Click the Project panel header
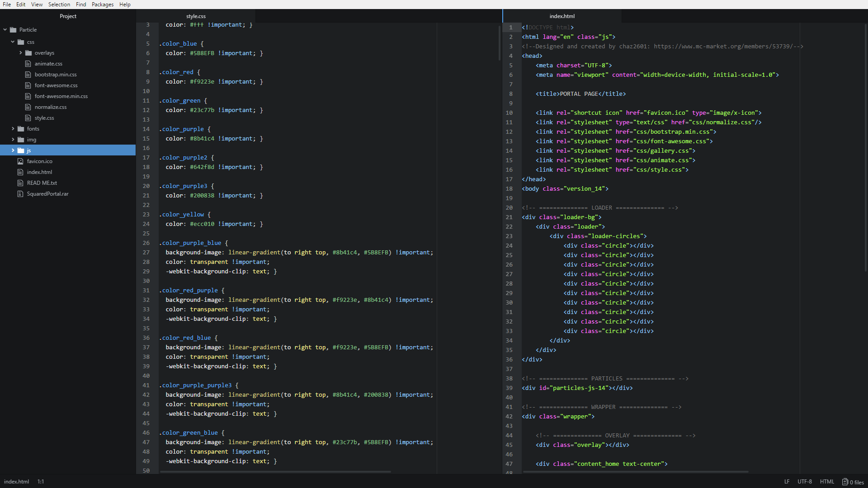The height and width of the screenshot is (488, 868). pyautogui.click(x=68, y=16)
